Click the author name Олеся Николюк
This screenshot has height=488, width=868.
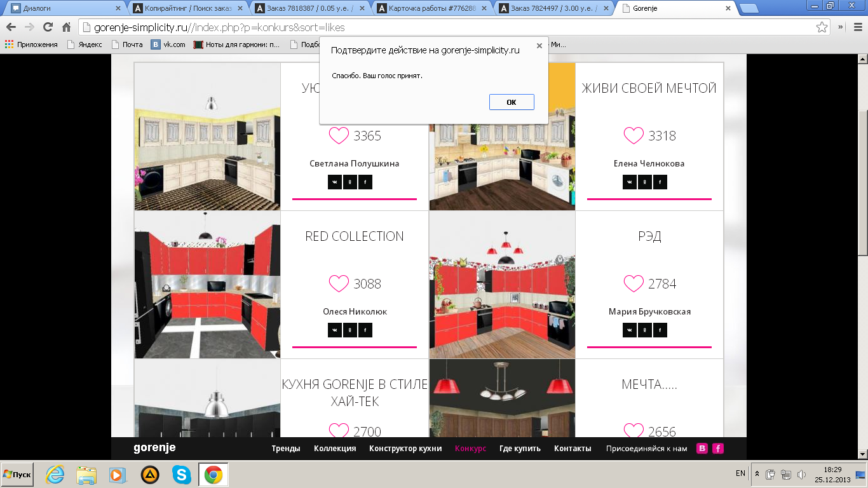coord(355,311)
